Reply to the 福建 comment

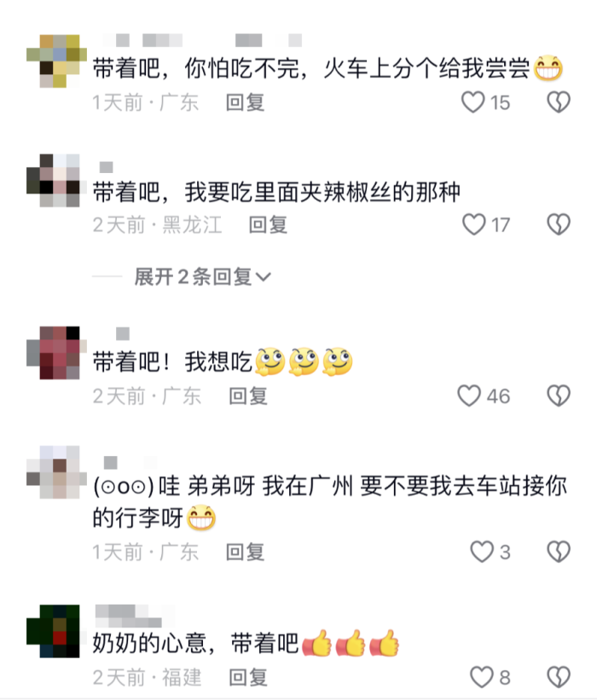point(248,678)
